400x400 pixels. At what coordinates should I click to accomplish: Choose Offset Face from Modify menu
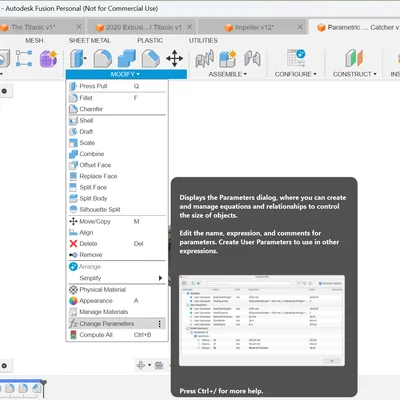tap(117, 165)
